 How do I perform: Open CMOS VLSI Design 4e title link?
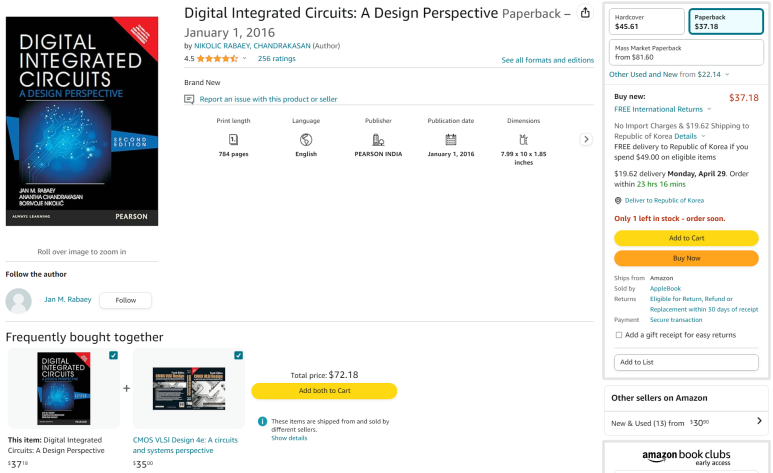click(x=185, y=445)
